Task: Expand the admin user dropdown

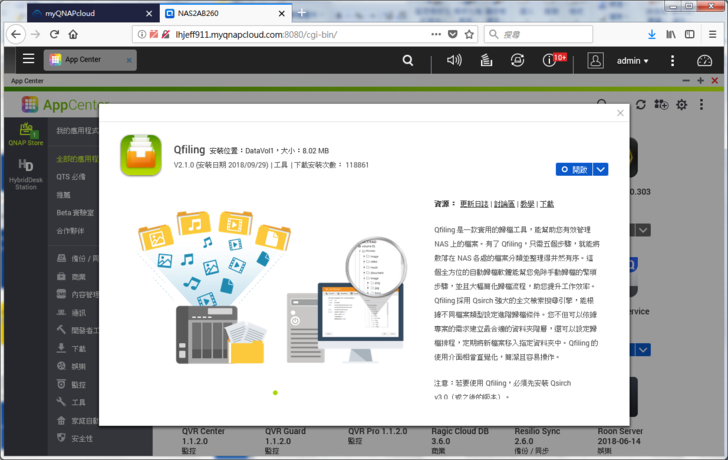Action: click(633, 60)
